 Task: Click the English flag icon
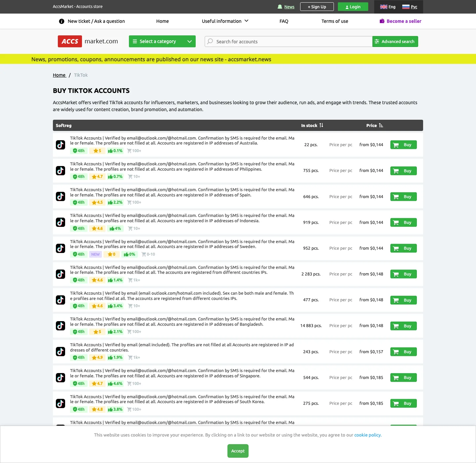(x=384, y=7)
